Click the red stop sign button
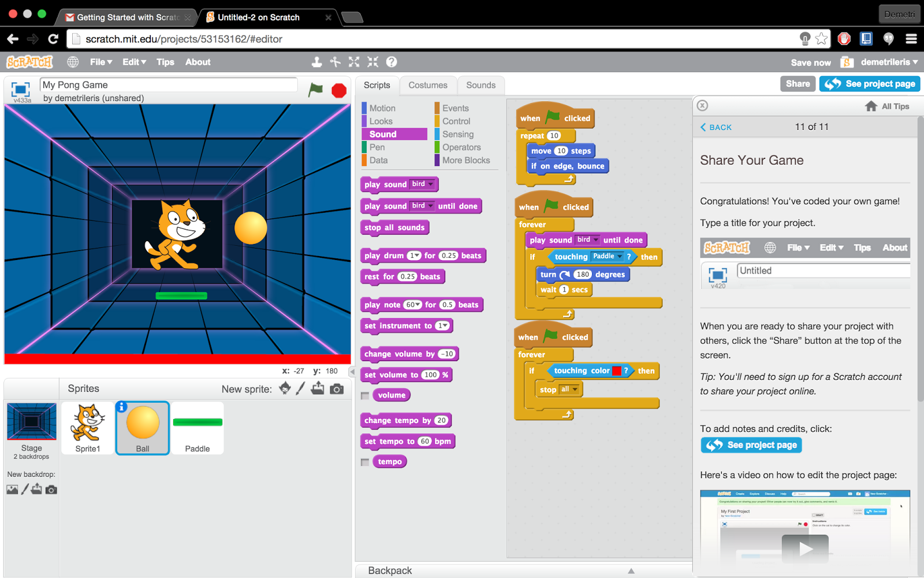 click(x=339, y=91)
